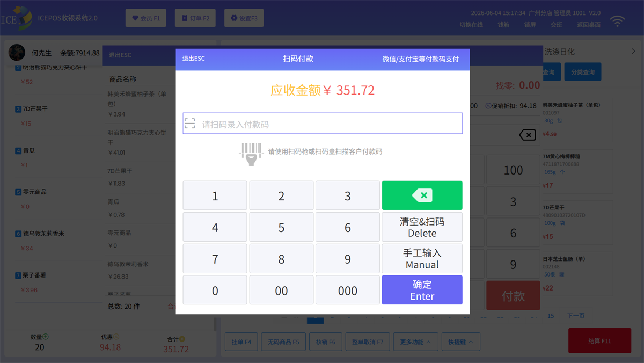Click the red 付款 button behind the dialog
This screenshot has width=644, height=363.
pyautogui.click(x=513, y=295)
